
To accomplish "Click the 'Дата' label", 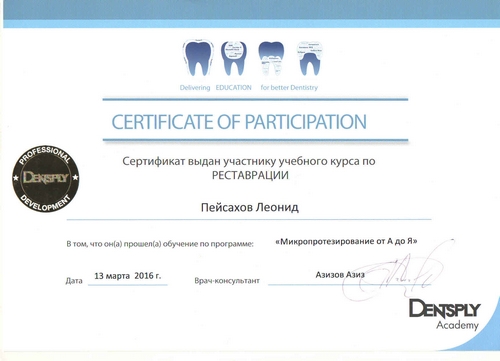I will pos(74,281).
